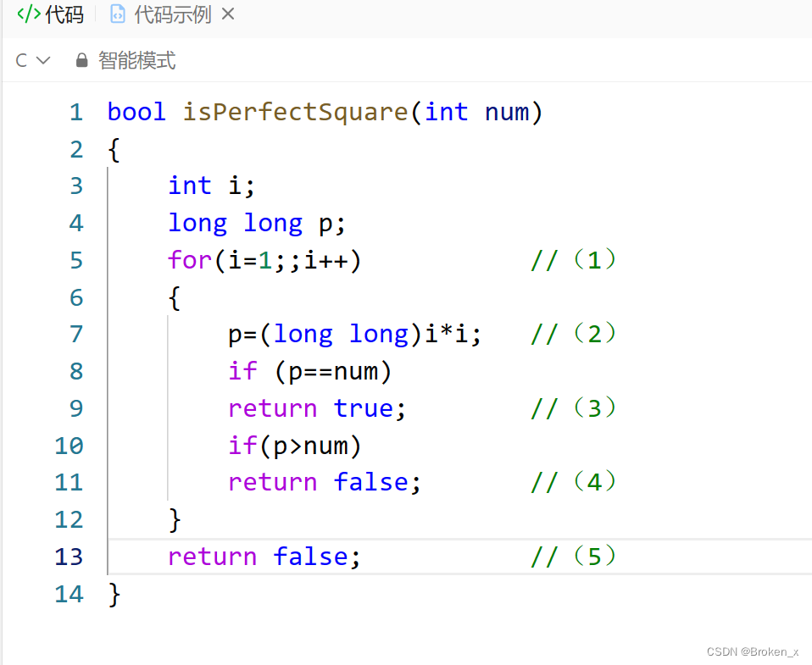
Task: Click the comment marker (1) on line 5
Action: [x=572, y=260]
